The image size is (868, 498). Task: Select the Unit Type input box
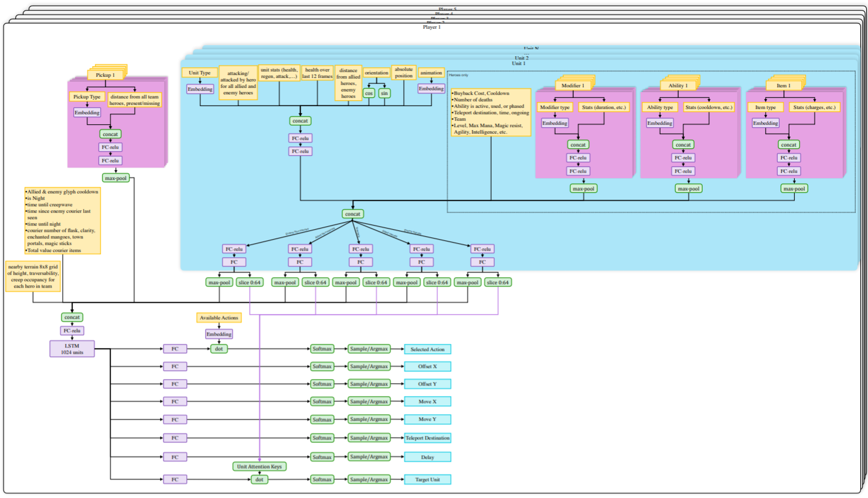(199, 73)
